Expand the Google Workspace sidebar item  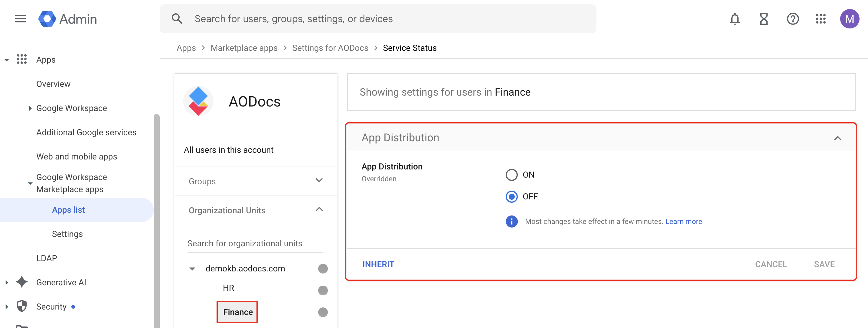click(30, 108)
